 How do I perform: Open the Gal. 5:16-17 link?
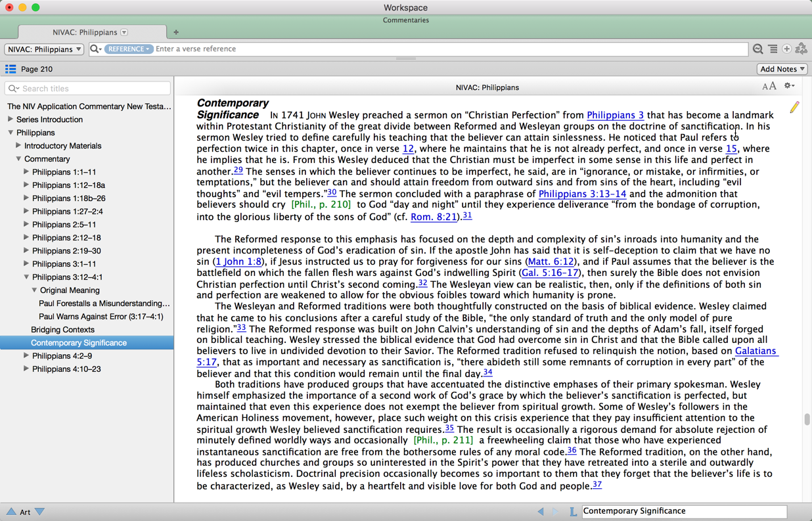click(550, 273)
